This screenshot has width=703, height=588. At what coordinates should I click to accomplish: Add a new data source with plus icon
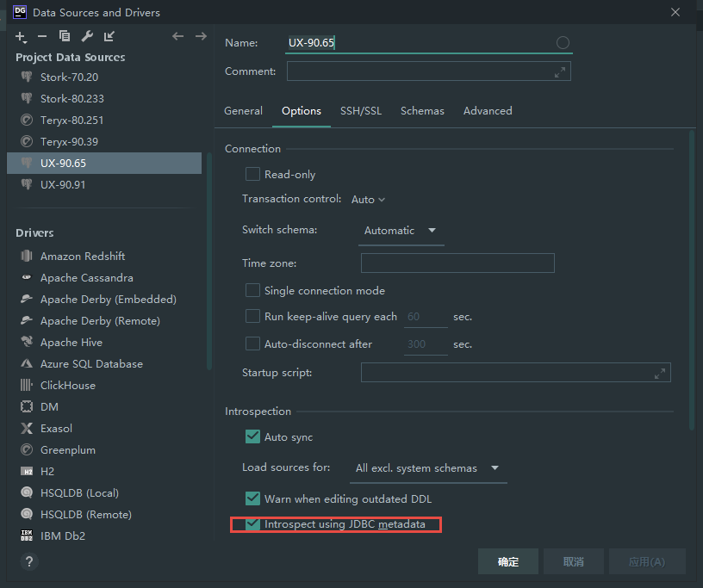pos(21,37)
